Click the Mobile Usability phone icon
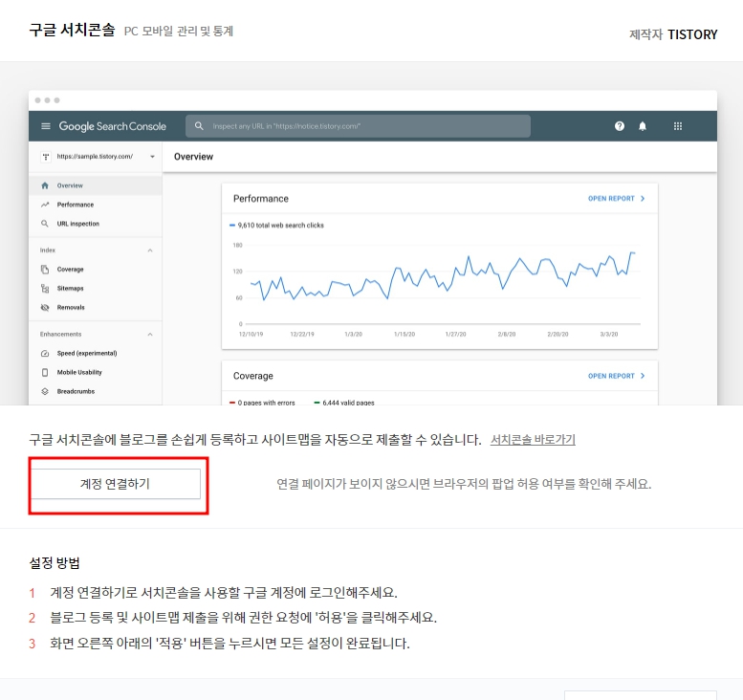Image resolution: width=743 pixels, height=700 pixels. point(45,373)
